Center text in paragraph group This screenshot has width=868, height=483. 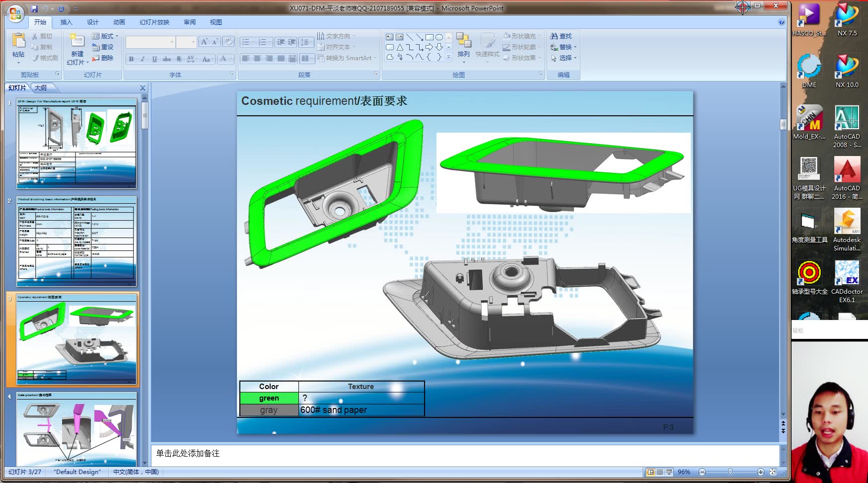coord(257,59)
